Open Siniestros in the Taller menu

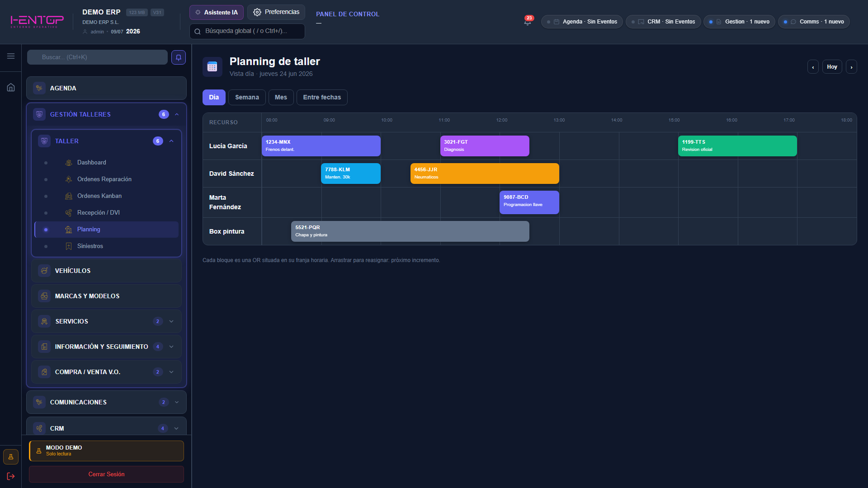[x=107, y=246]
